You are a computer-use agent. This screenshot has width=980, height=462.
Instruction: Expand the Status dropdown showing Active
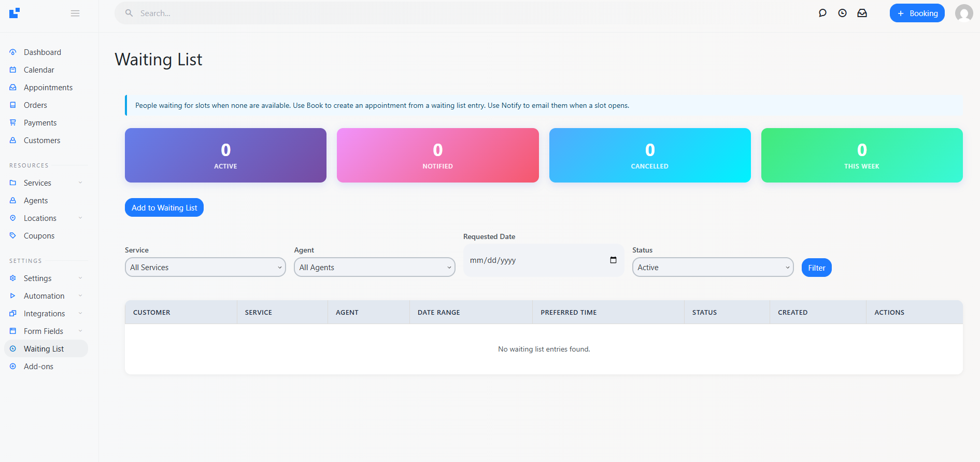coord(713,268)
